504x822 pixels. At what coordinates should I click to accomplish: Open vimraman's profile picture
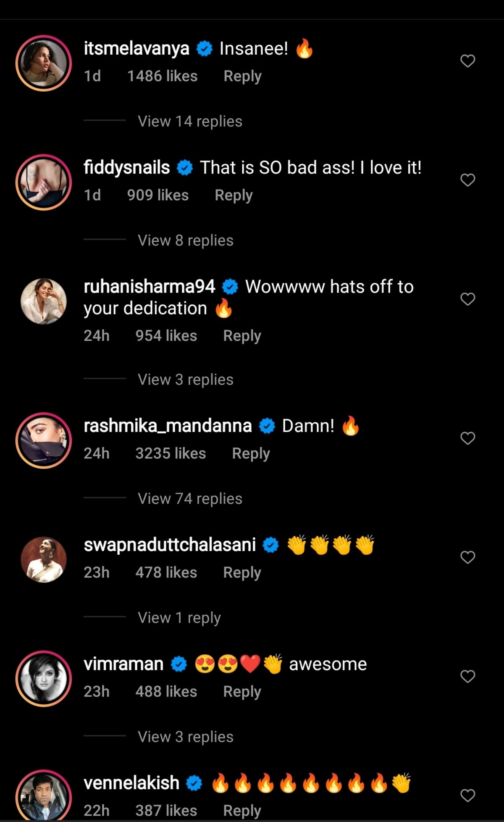44,678
